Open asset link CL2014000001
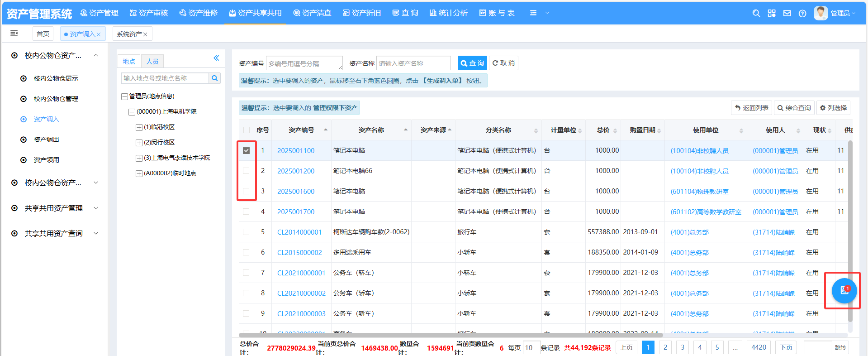868x356 pixels. 299,232
